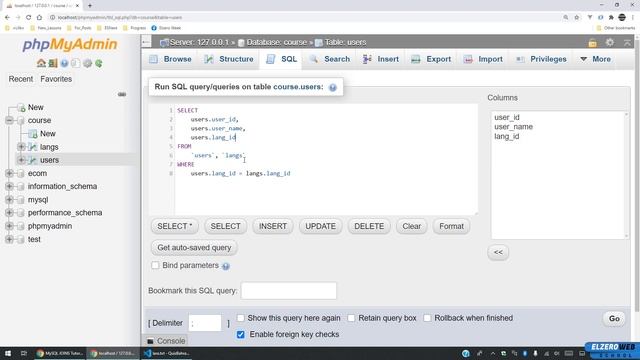Check the Bind parameters checkbox
The height and width of the screenshot is (360, 640).
(x=155, y=265)
